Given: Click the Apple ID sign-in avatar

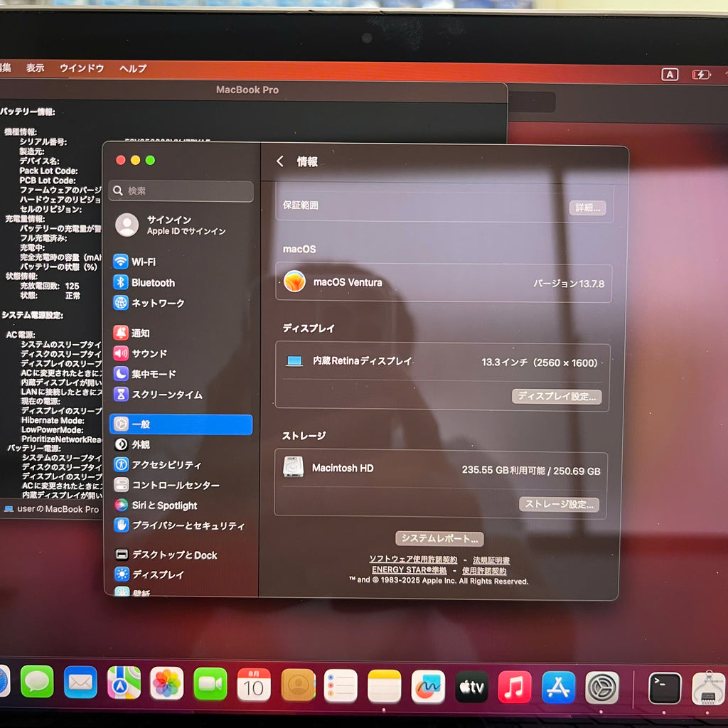Looking at the screenshot, I should coord(127,225).
